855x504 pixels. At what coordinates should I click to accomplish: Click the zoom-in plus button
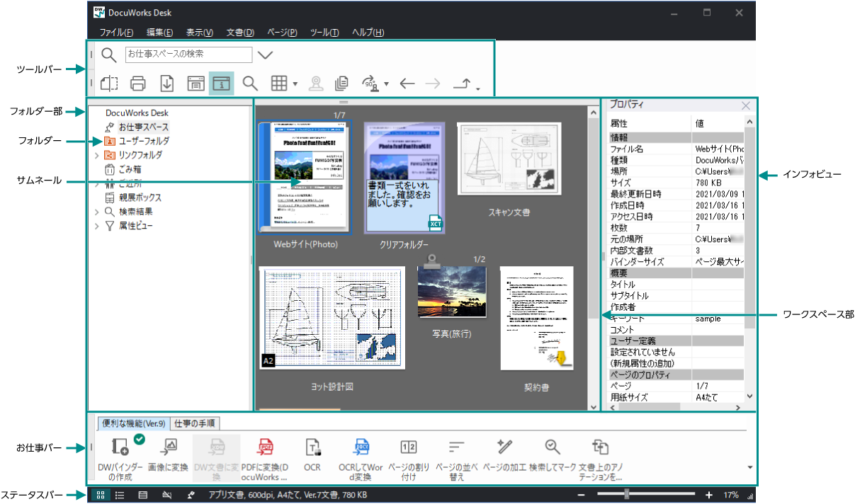click(x=709, y=495)
